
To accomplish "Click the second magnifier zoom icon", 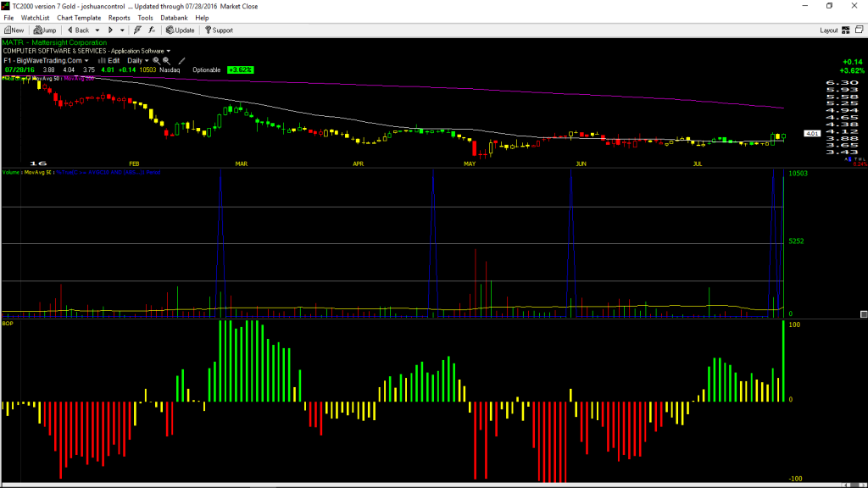I will (167, 61).
